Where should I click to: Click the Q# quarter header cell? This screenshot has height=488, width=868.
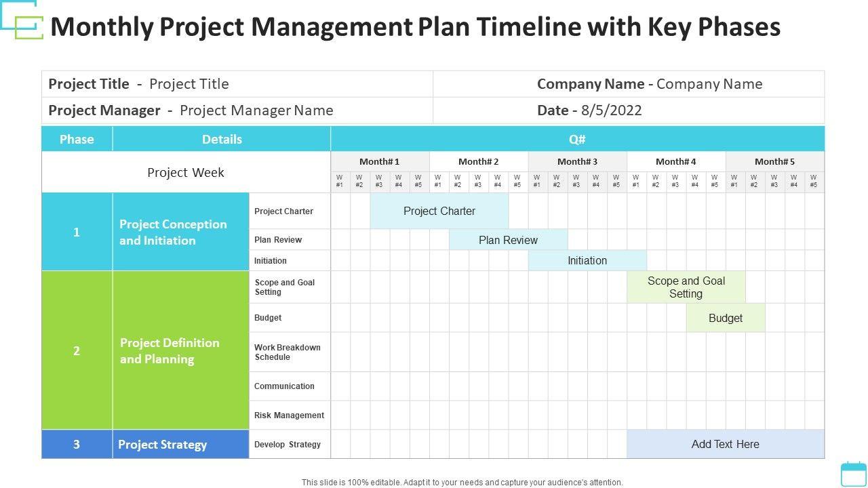tap(577, 139)
